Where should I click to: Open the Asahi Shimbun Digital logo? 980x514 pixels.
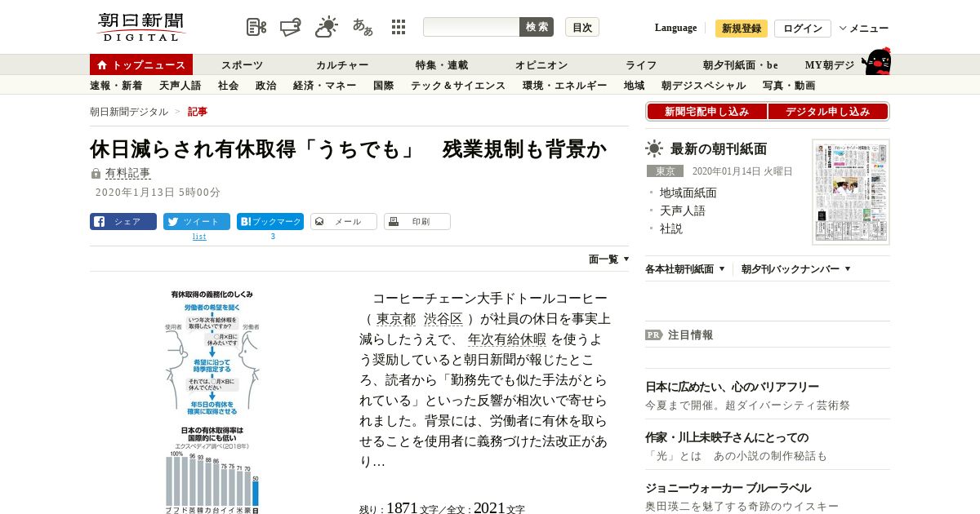click(x=141, y=27)
